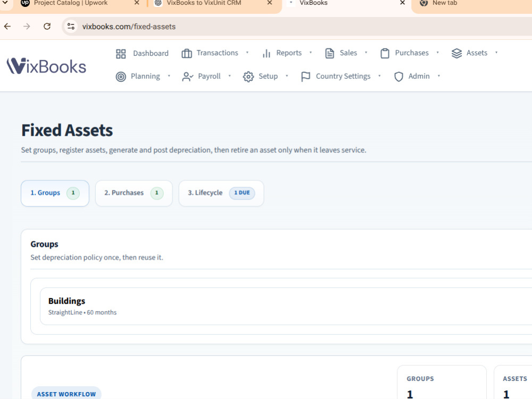Open the Setup menu
Image resolution: width=532 pixels, height=399 pixels.
click(x=268, y=76)
